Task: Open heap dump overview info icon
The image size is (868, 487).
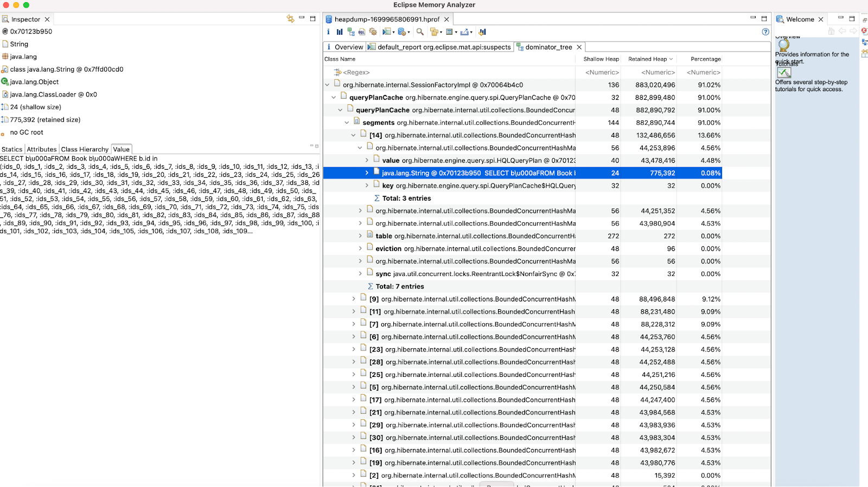Action: coord(328,32)
